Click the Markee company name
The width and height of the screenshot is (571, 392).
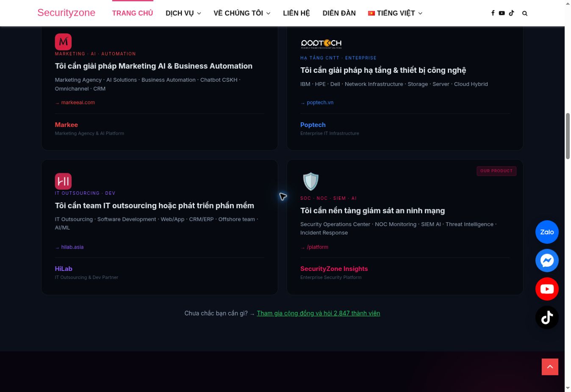[67, 125]
